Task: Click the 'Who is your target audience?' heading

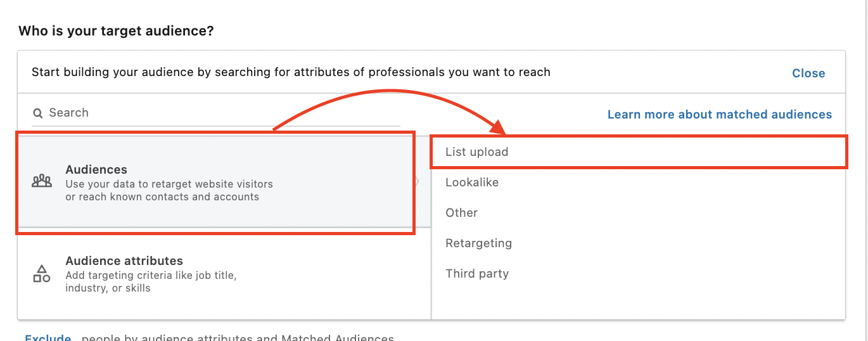Action: (x=116, y=30)
